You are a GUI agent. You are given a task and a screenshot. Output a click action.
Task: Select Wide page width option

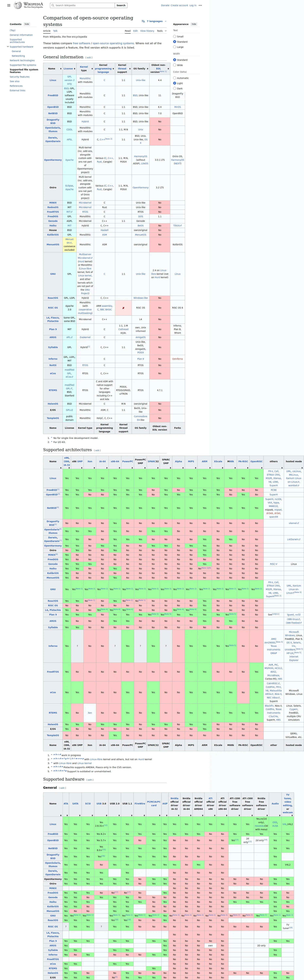pos(175,65)
